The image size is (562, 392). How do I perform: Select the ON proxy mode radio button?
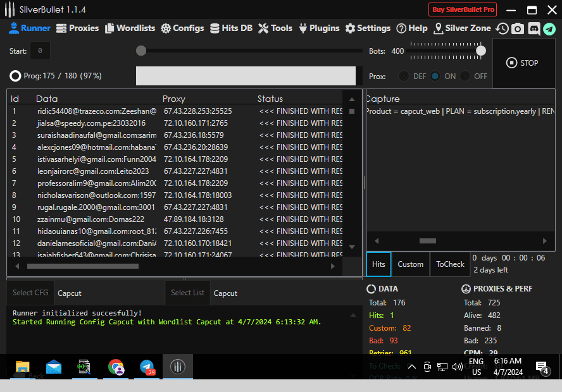(435, 76)
